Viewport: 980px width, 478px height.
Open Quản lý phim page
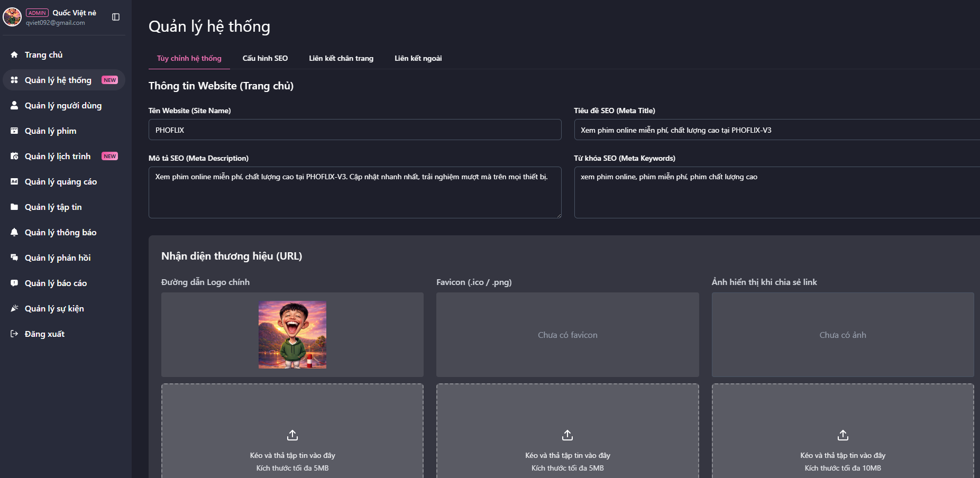coord(64,131)
